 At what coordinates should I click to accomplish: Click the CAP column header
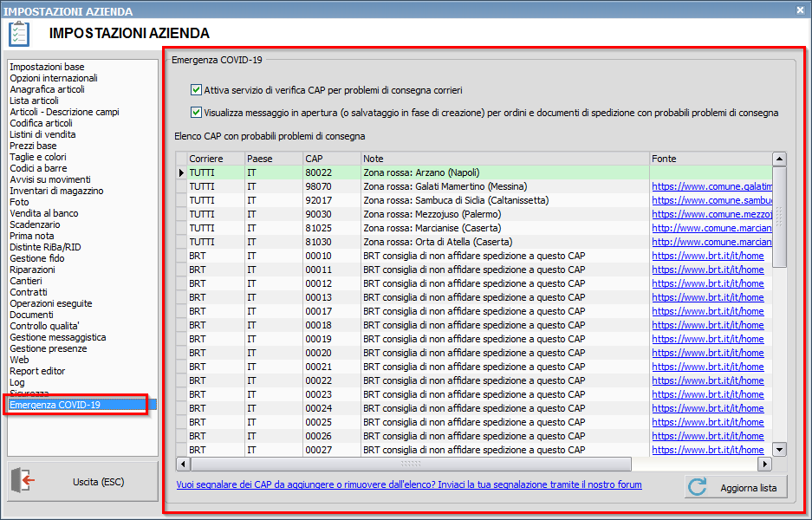tap(332, 159)
